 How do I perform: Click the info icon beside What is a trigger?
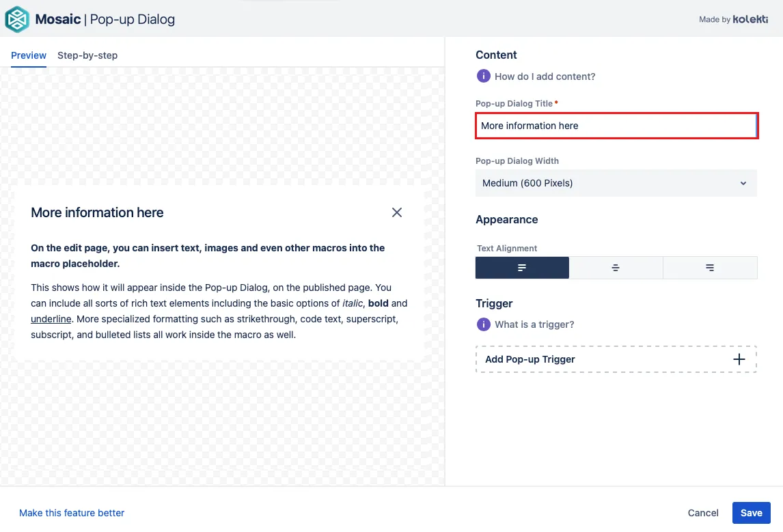(x=483, y=324)
